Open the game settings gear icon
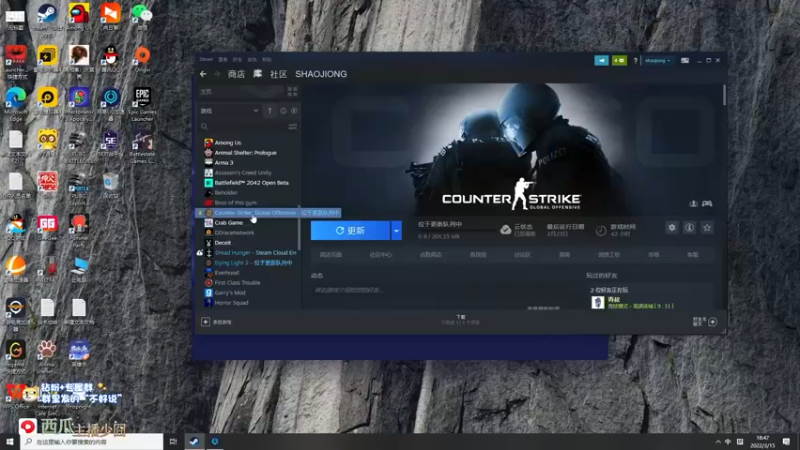 pos(672,228)
